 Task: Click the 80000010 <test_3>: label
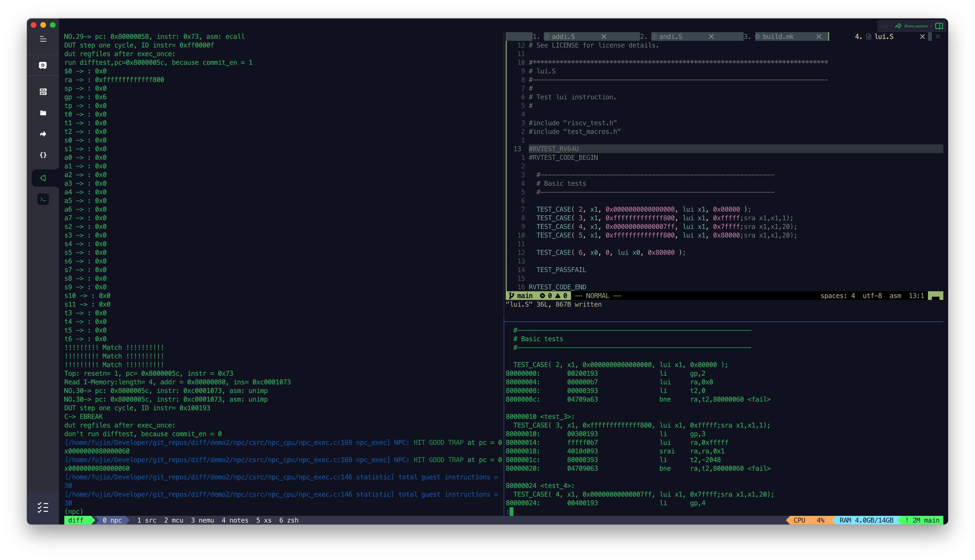click(540, 417)
